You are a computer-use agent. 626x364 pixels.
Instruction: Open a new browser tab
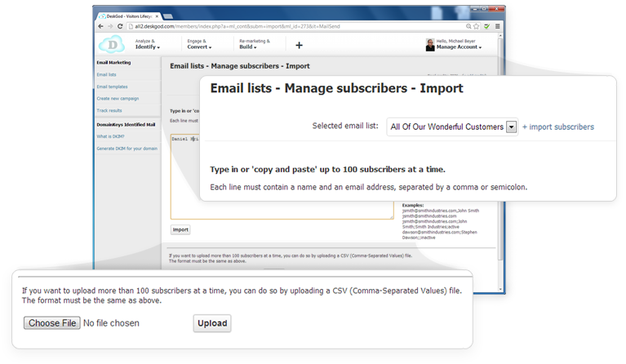[168, 16]
